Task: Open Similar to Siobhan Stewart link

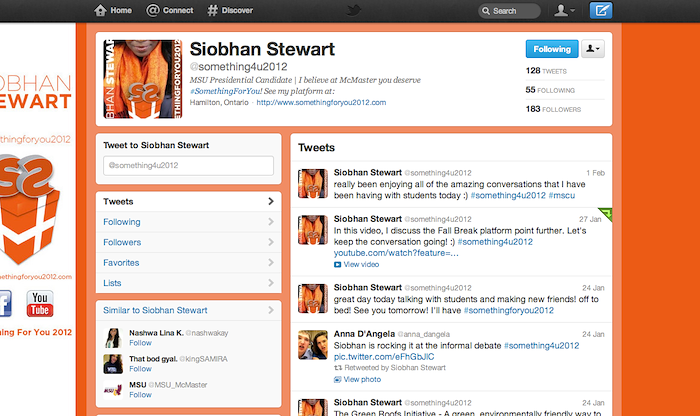Action: [x=155, y=310]
